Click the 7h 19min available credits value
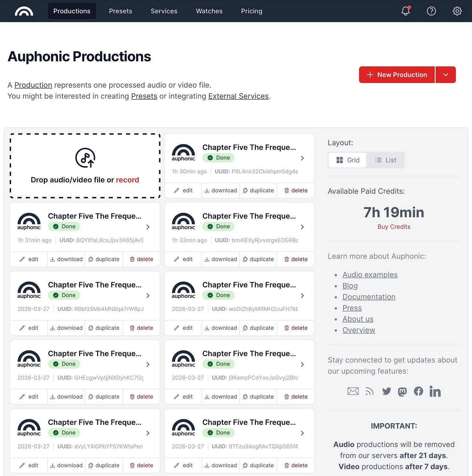The image size is (472, 476). [394, 213]
